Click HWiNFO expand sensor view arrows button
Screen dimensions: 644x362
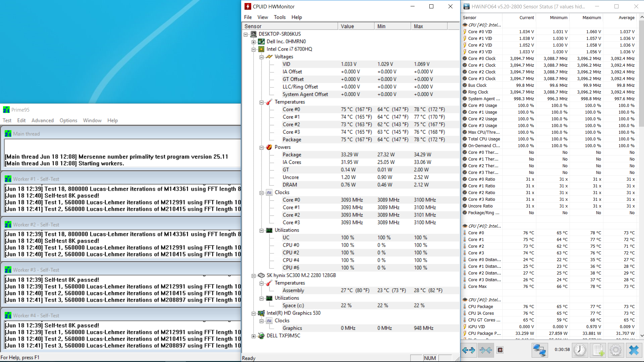(469, 350)
